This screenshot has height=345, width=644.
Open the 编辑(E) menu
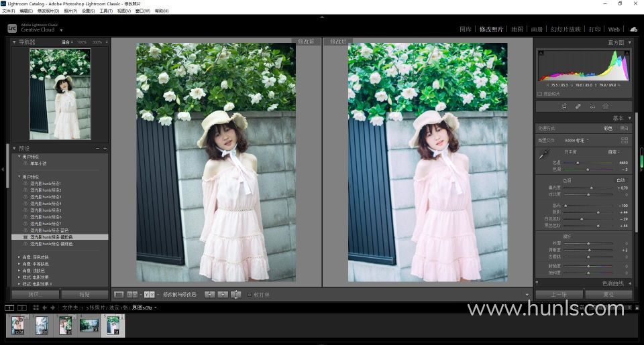26,11
